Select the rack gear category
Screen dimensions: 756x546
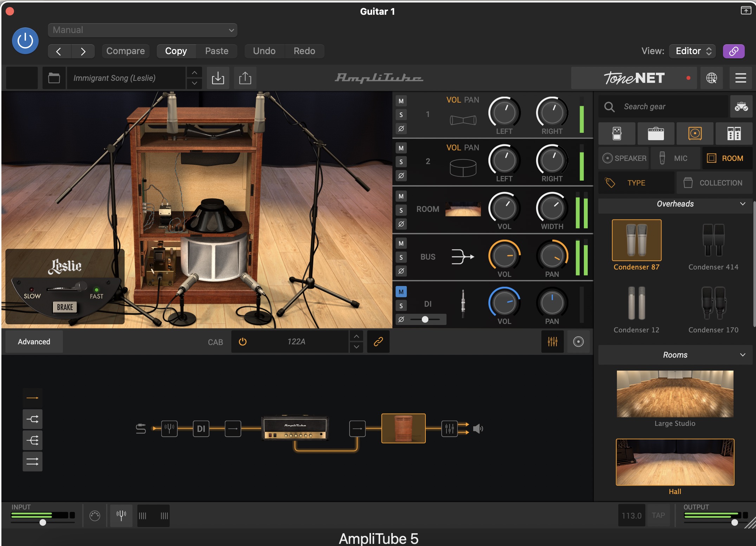point(734,134)
